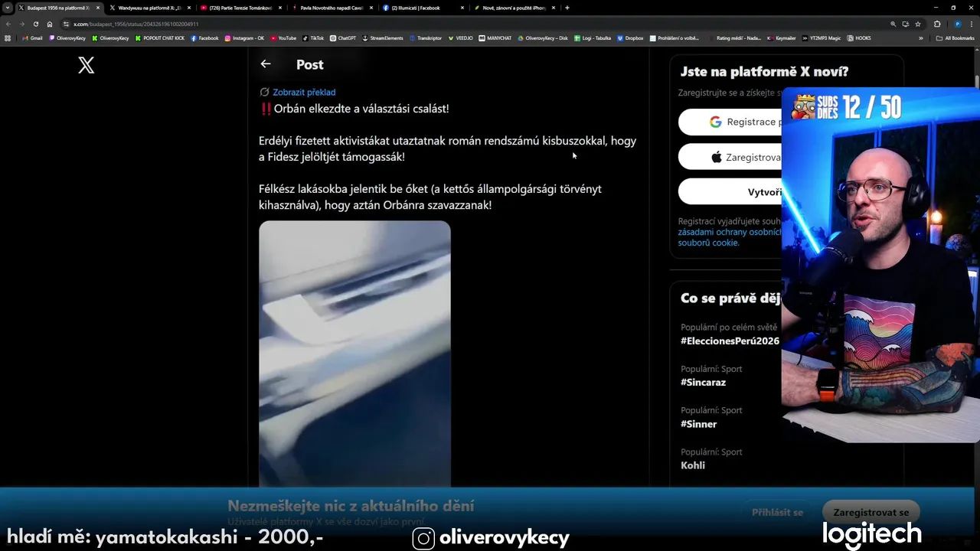Open the TikTok bookmark
Image resolution: width=980 pixels, height=551 pixels.
pos(313,38)
